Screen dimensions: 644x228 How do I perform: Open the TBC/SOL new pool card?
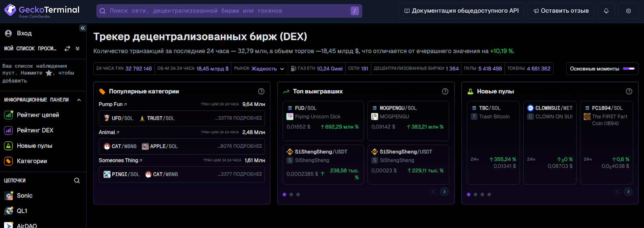click(493, 143)
